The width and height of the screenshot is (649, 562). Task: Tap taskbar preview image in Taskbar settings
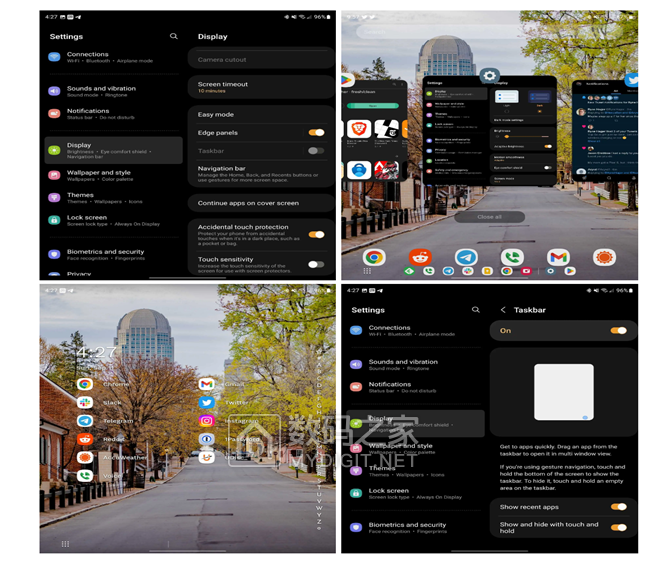pyautogui.click(x=564, y=392)
